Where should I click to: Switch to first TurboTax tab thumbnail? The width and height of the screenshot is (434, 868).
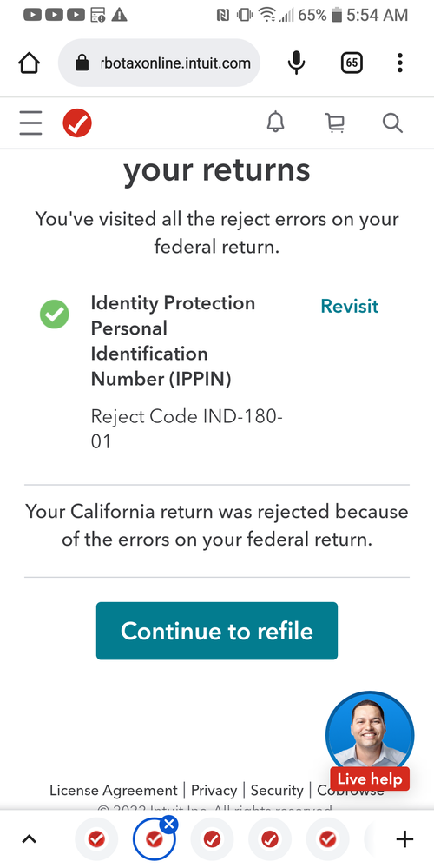[x=96, y=839]
